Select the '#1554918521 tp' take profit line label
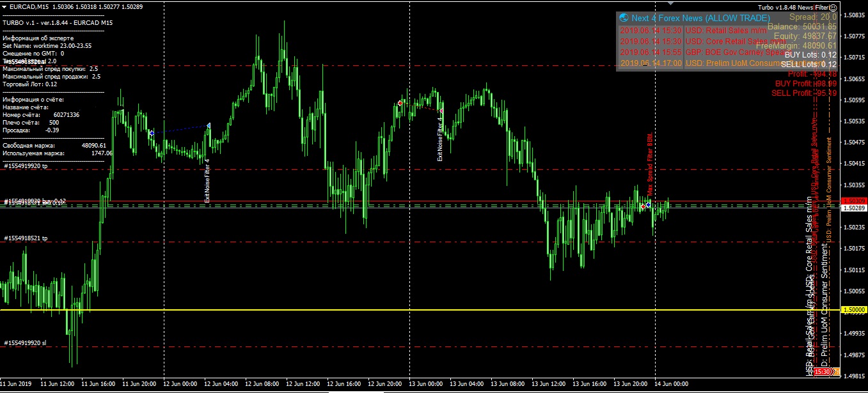Image resolution: width=868 pixels, height=393 pixels. point(26,238)
